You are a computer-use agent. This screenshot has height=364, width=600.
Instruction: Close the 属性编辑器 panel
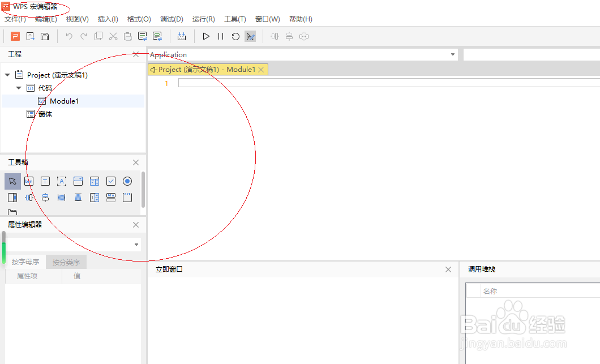point(136,225)
